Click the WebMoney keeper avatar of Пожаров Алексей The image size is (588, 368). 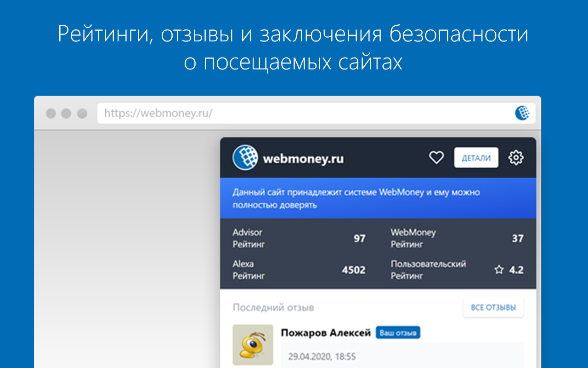tap(253, 345)
